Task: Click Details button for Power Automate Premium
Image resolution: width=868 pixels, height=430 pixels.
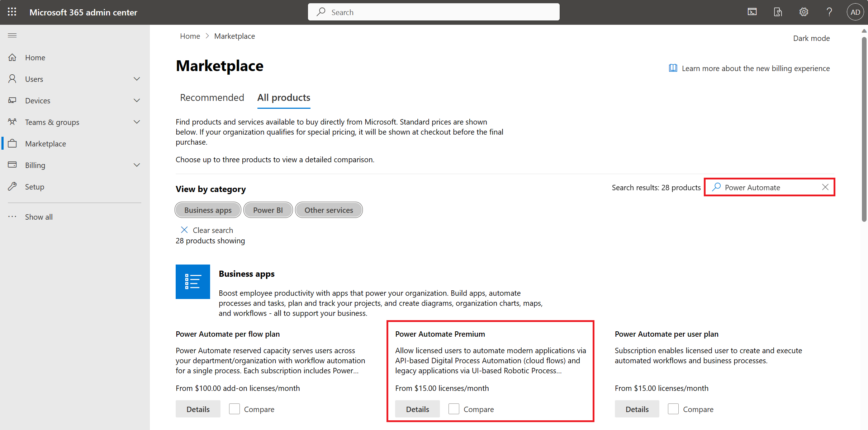Action: [417, 409]
